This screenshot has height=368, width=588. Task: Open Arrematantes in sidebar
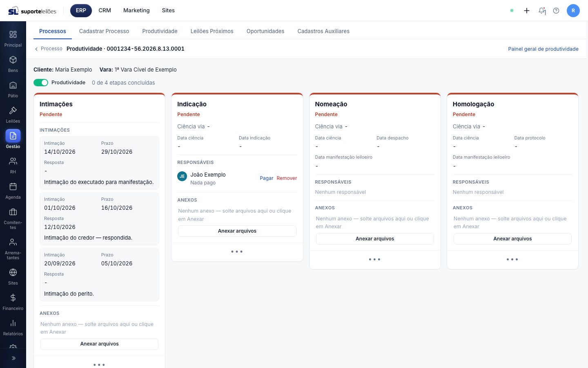13,249
